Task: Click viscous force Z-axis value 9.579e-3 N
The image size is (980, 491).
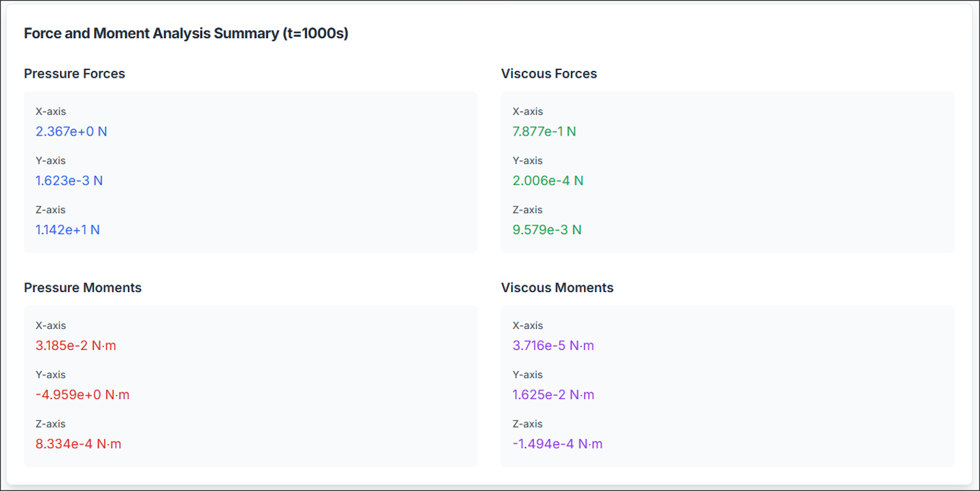Action: (x=546, y=229)
